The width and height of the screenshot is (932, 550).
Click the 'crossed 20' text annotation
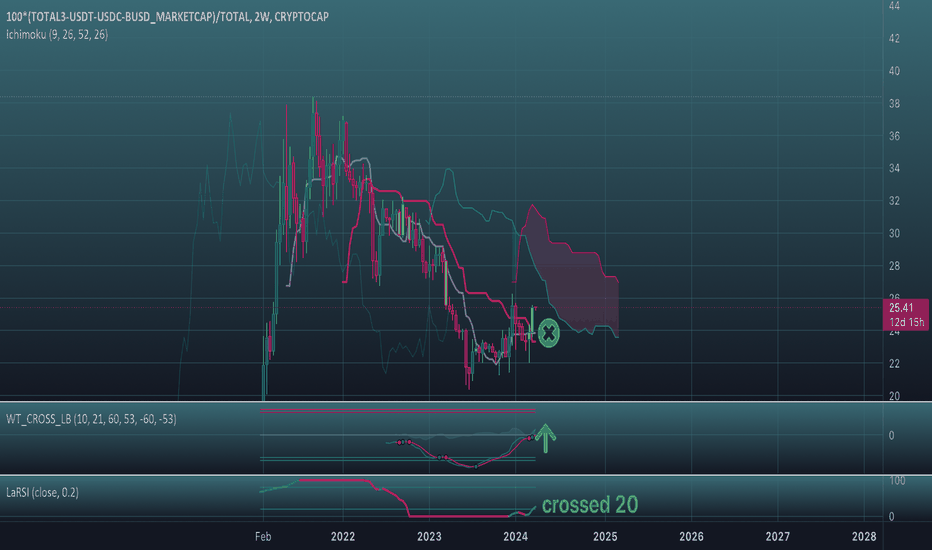(x=590, y=505)
